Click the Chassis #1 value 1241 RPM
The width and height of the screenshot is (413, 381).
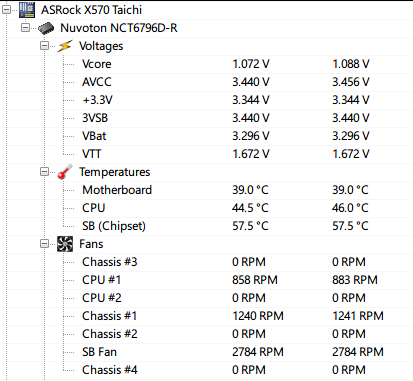358,316
